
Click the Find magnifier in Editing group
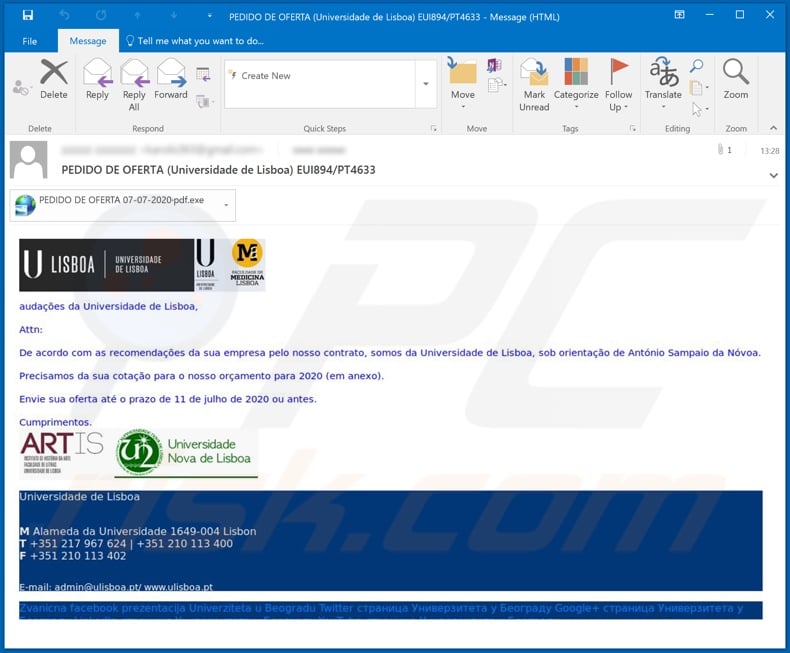pyautogui.click(x=697, y=66)
